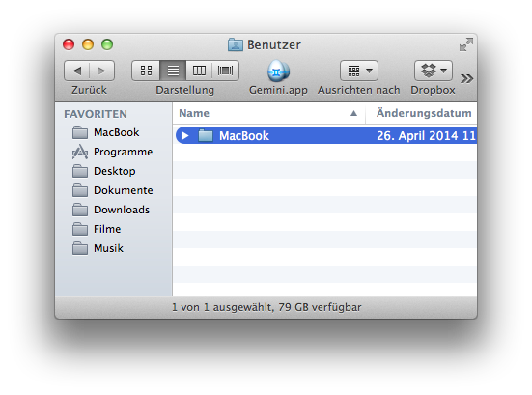
Task: Show hidden toolbar items with double chevron
Action: (467, 79)
